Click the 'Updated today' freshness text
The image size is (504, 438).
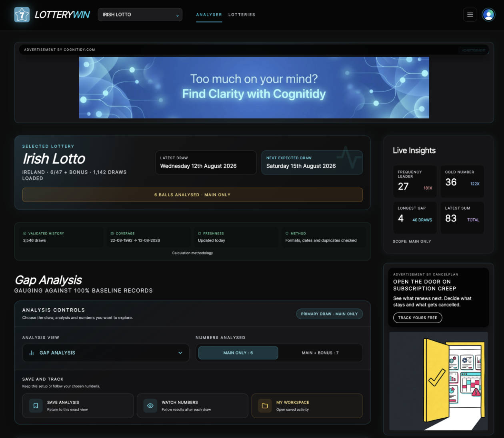coord(212,240)
